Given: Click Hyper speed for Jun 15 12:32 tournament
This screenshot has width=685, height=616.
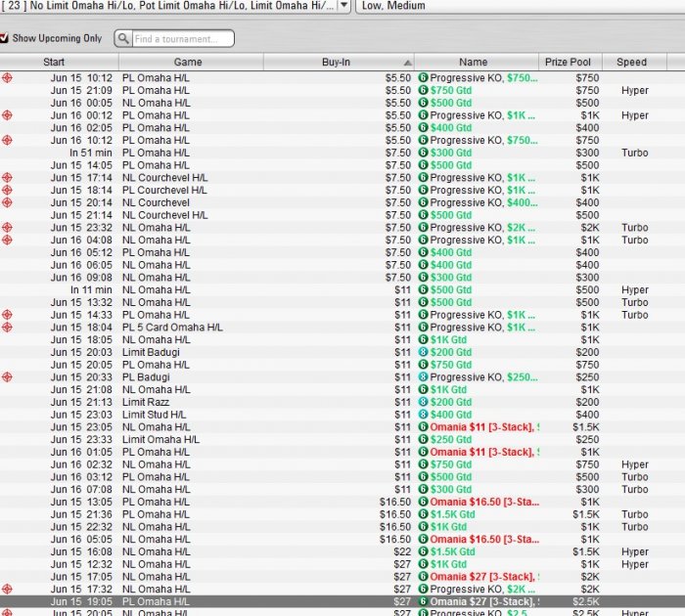Looking at the screenshot, I should 635,564.
